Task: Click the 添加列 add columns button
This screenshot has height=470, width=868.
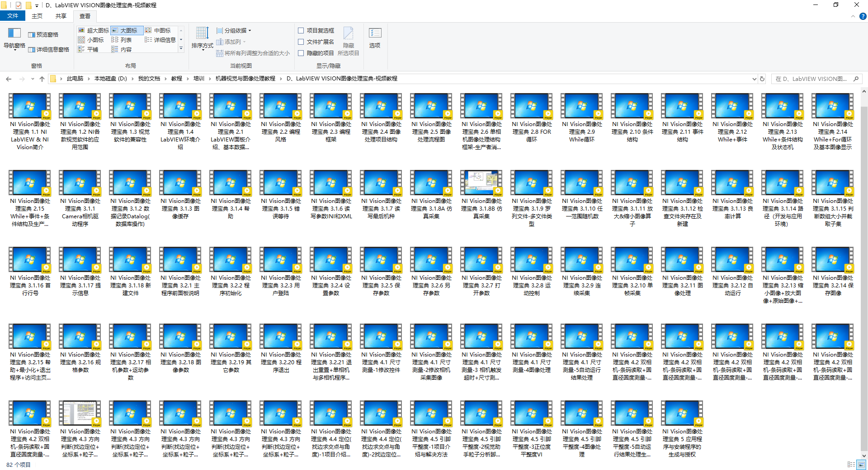Action: (x=231, y=42)
